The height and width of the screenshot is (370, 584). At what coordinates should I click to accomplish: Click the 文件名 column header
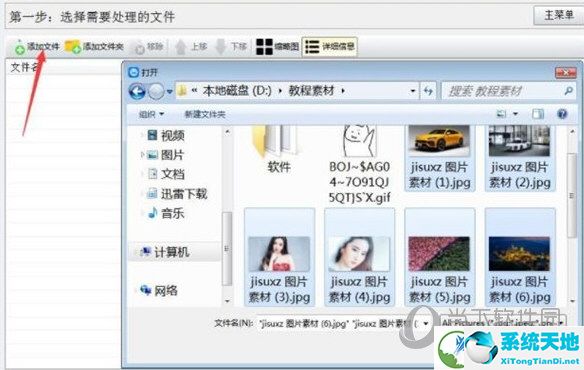click(25, 67)
